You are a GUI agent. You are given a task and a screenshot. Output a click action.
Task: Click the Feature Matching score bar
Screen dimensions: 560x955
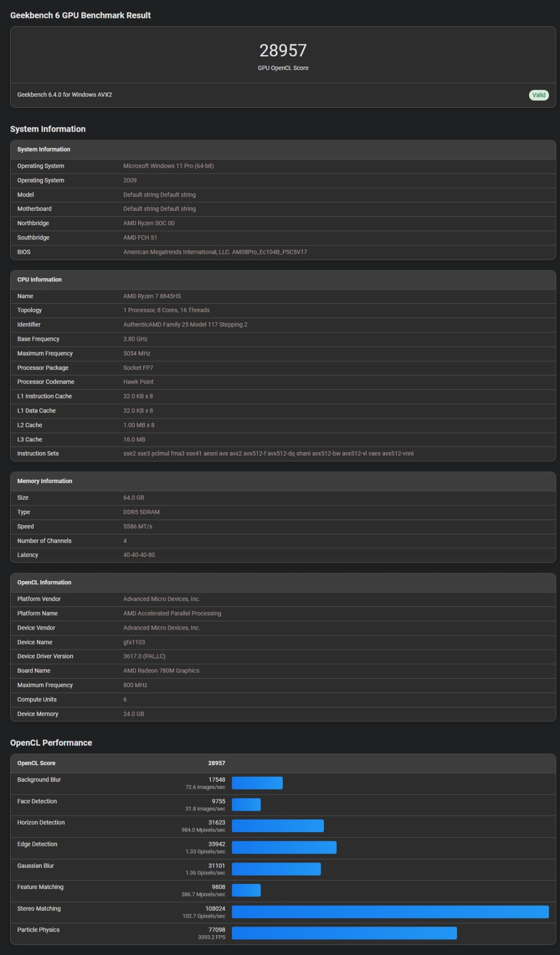(246, 890)
